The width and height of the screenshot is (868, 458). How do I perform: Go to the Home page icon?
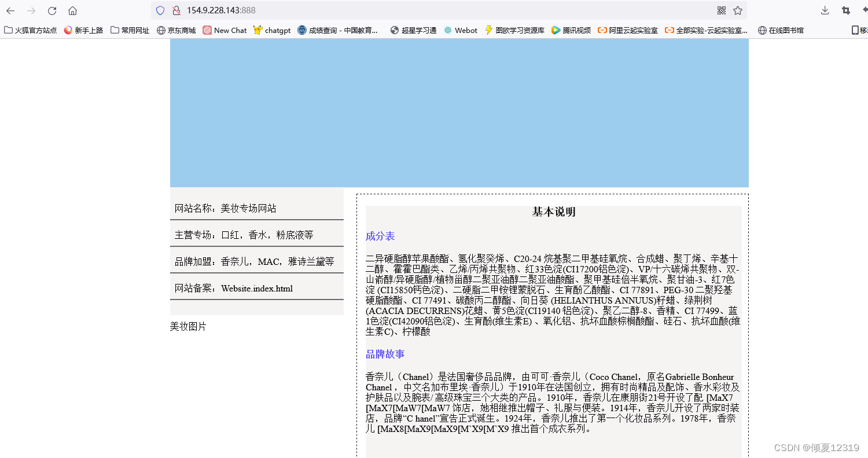[72, 10]
